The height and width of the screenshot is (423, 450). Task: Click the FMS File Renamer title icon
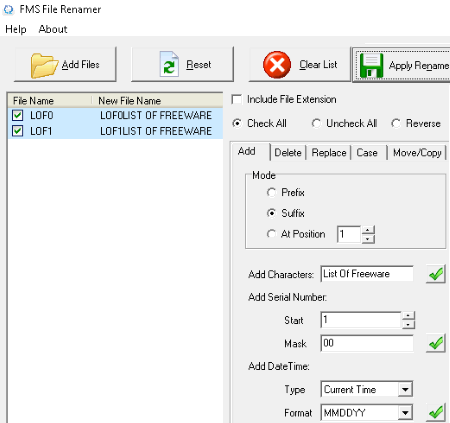9,9
